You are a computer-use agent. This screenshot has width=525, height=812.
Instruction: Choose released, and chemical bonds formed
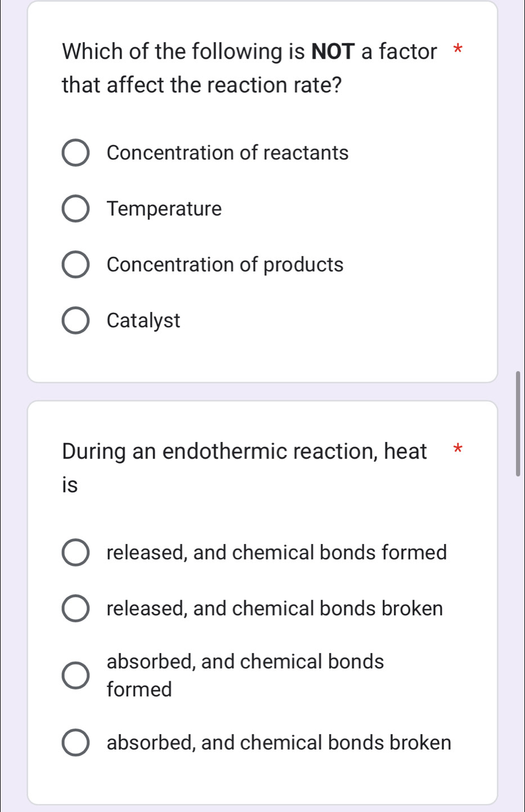pyautogui.click(x=75, y=552)
